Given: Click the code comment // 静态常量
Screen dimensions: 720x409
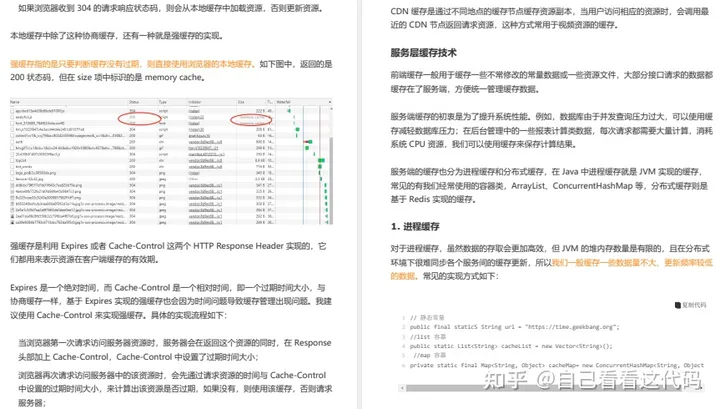Looking at the screenshot, I should coord(427,317).
